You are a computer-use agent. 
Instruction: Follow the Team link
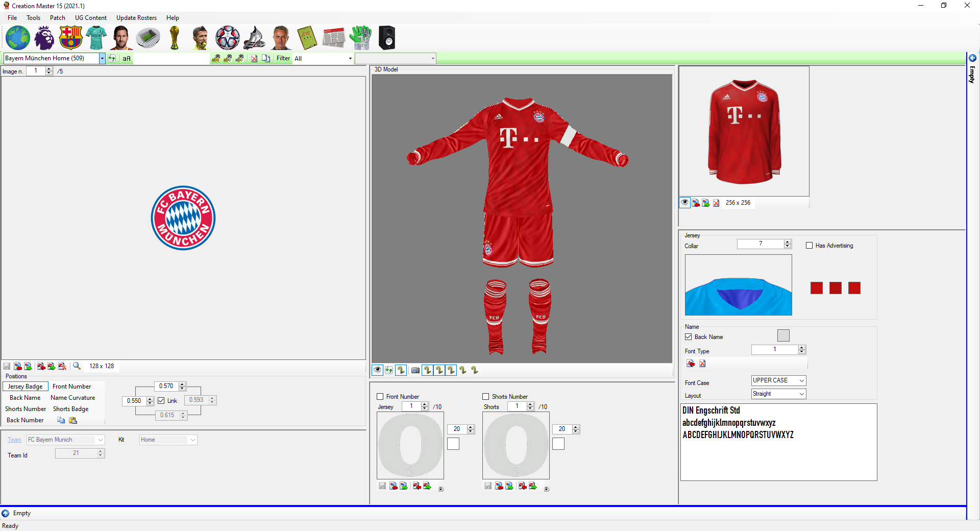[x=14, y=440]
